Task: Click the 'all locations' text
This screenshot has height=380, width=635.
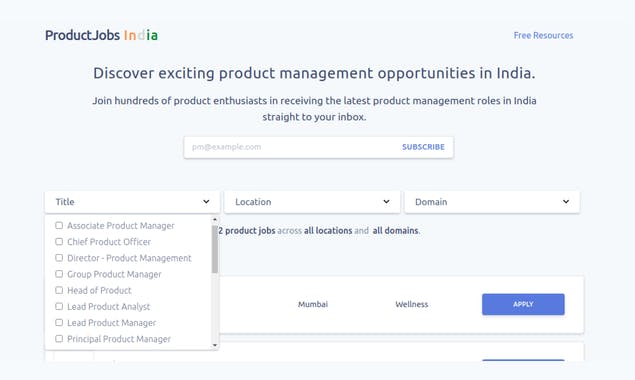Action: point(328,231)
